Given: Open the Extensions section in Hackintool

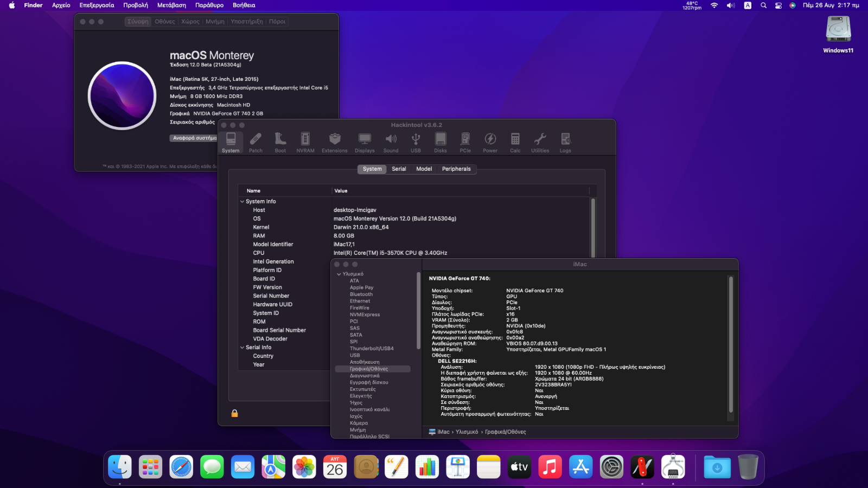Looking at the screenshot, I should pyautogui.click(x=335, y=143).
